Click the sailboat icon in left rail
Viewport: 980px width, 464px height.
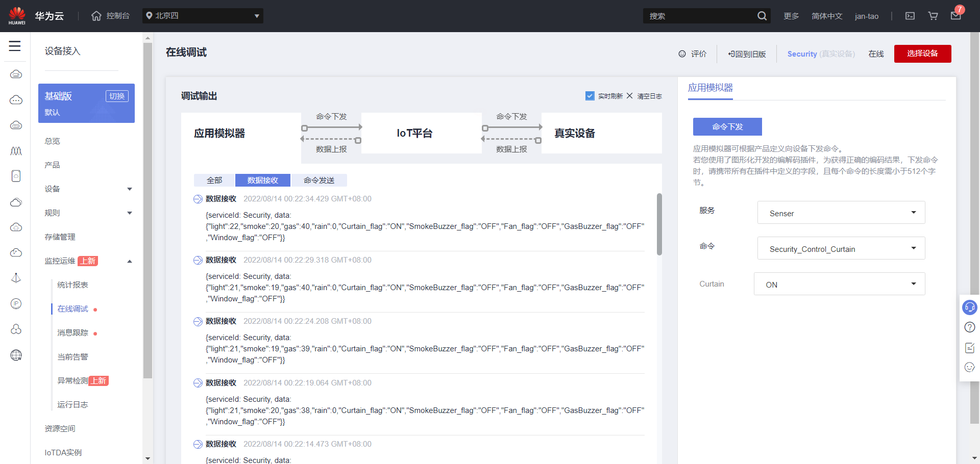coord(16,278)
